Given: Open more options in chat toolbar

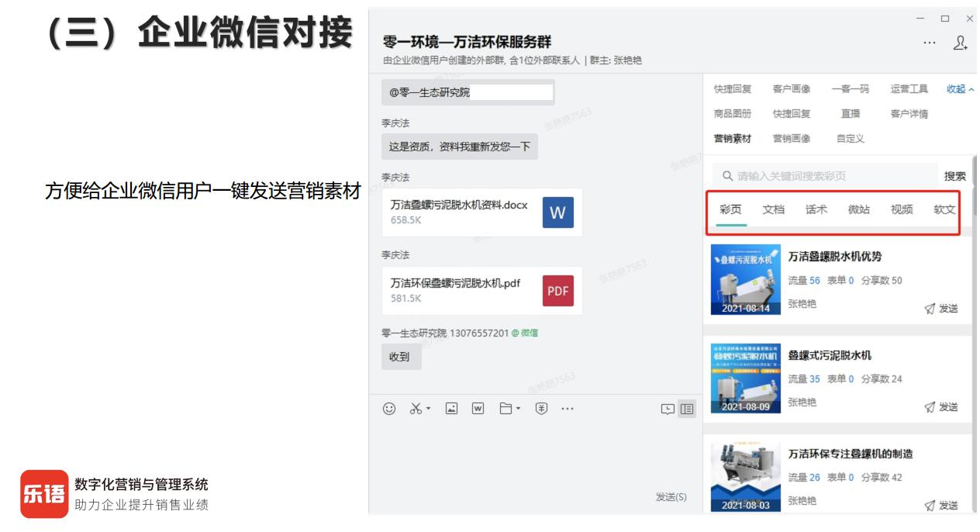Looking at the screenshot, I should pyautogui.click(x=568, y=409).
